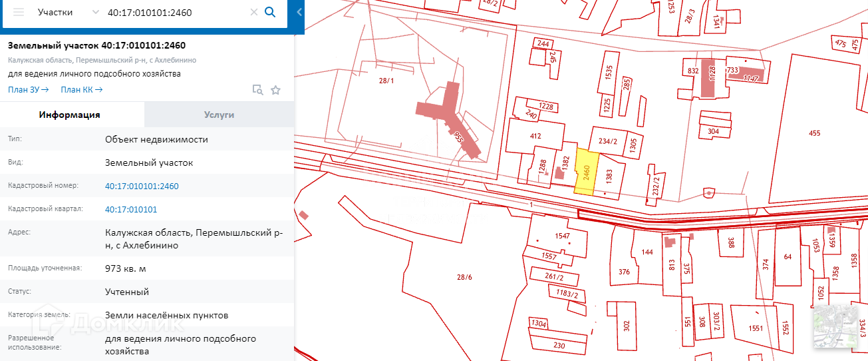The image size is (868, 361).
Task: Expand the Участки search type dropdown
Action: pyautogui.click(x=69, y=12)
